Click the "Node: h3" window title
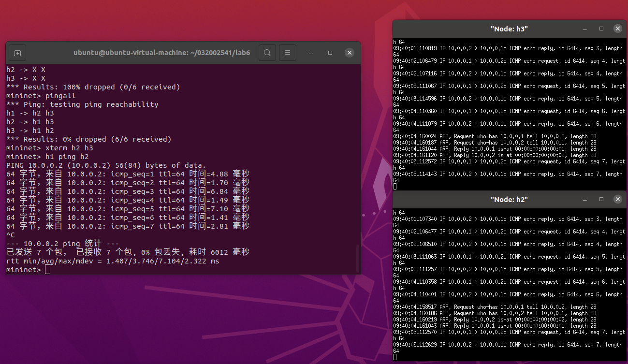The width and height of the screenshot is (628, 364). pyautogui.click(x=509, y=29)
